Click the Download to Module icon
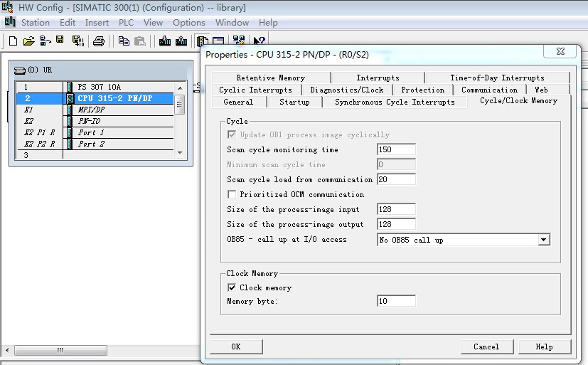Screen dimensions: 588x365 pos(165,41)
